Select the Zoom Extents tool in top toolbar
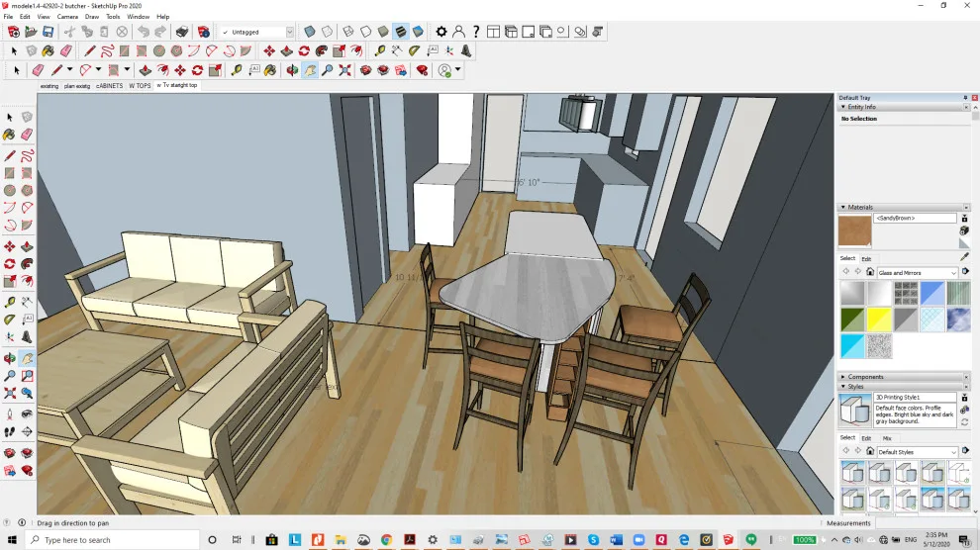 click(x=345, y=70)
